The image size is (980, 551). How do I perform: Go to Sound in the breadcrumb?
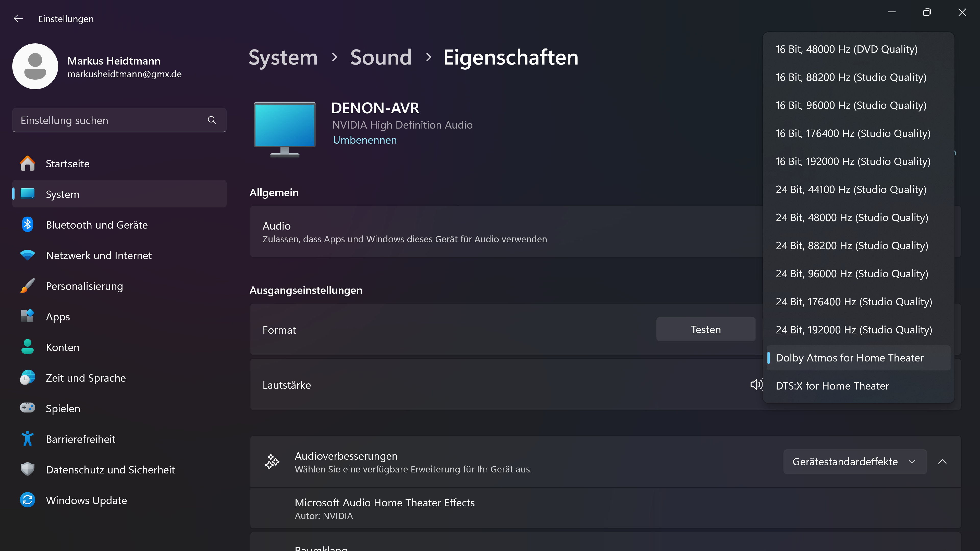tap(381, 57)
